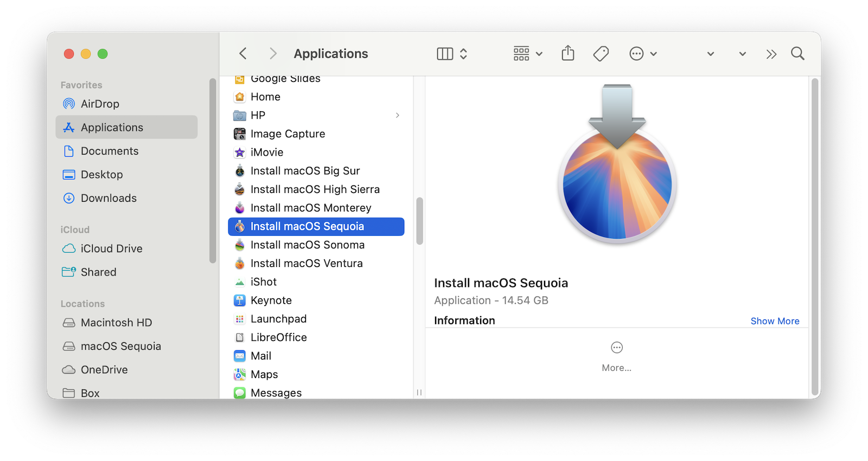Image resolution: width=868 pixels, height=461 pixels.
Task: Click the Information heading
Action: point(464,321)
